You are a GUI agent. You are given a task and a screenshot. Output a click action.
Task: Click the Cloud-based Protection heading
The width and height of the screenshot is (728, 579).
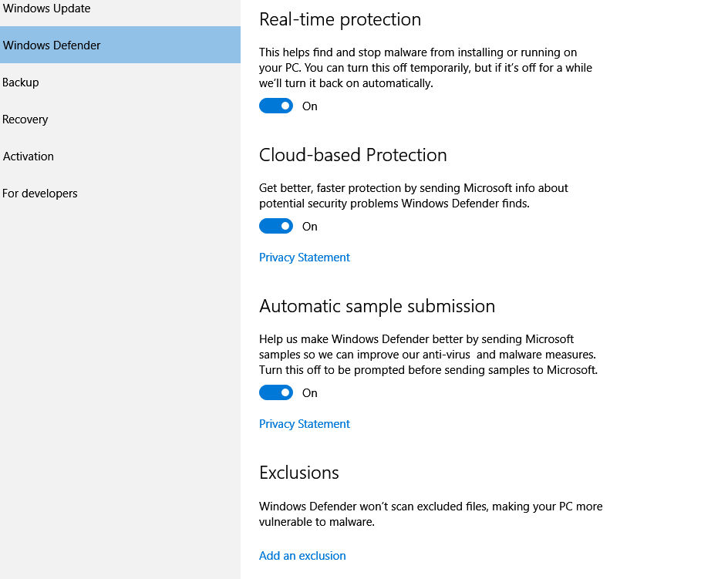pos(353,155)
